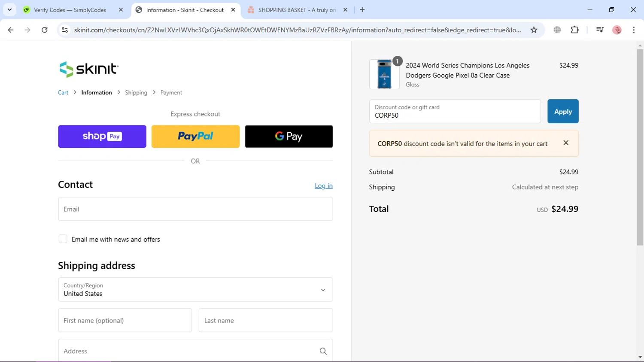644x362 pixels.
Task: Focus the Discount code or gift card field
Action: [x=455, y=112]
